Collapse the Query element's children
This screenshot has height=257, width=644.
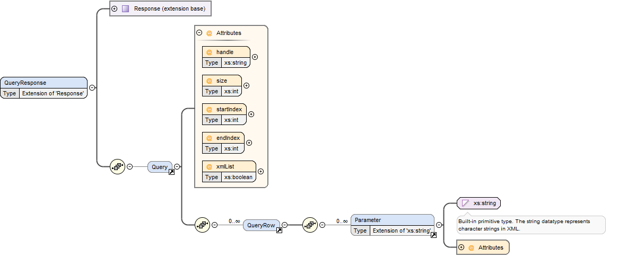coord(177,166)
